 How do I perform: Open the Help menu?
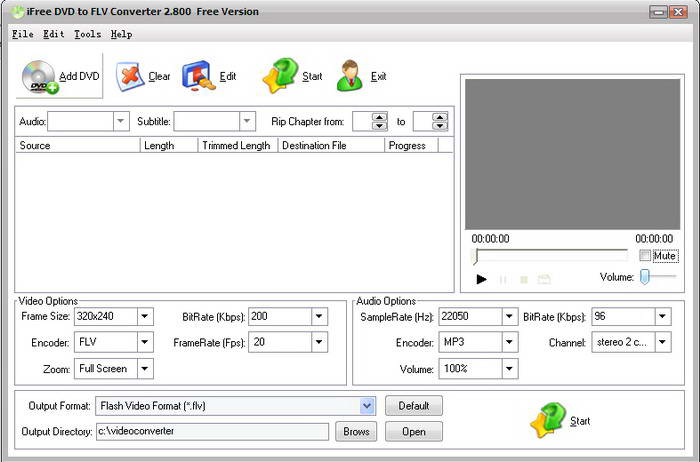click(x=121, y=34)
